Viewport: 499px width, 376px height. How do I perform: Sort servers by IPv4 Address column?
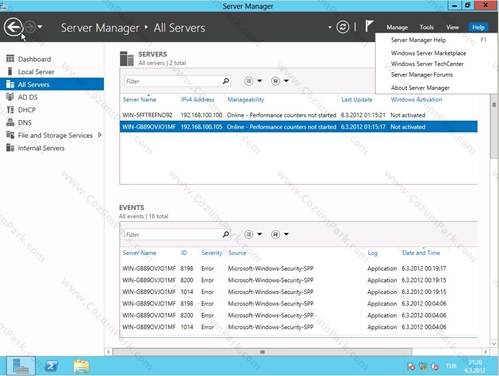197,99
